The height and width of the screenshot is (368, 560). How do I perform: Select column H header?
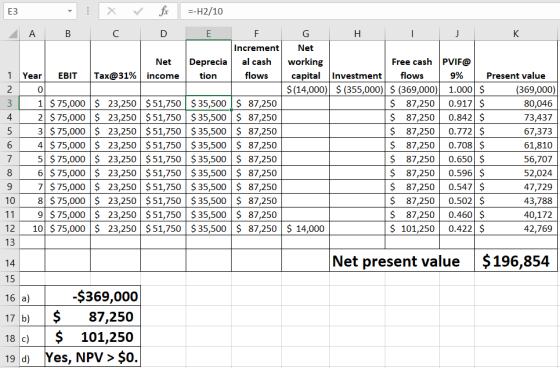(357, 34)
